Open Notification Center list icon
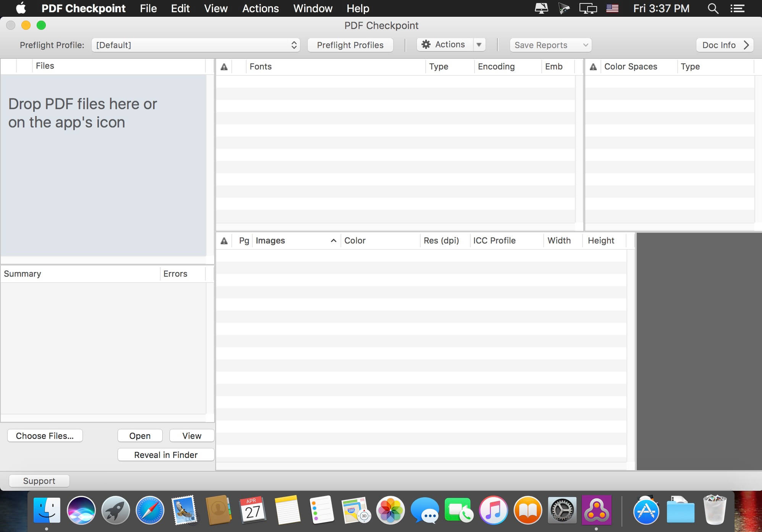Screen dimensions: 762x532 [x=738, y=8]
